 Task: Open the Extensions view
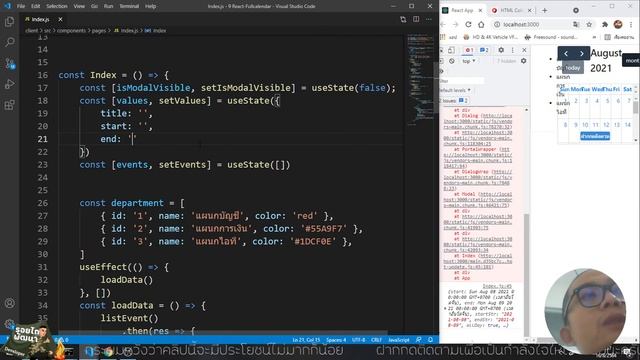(x=9, y=105)
